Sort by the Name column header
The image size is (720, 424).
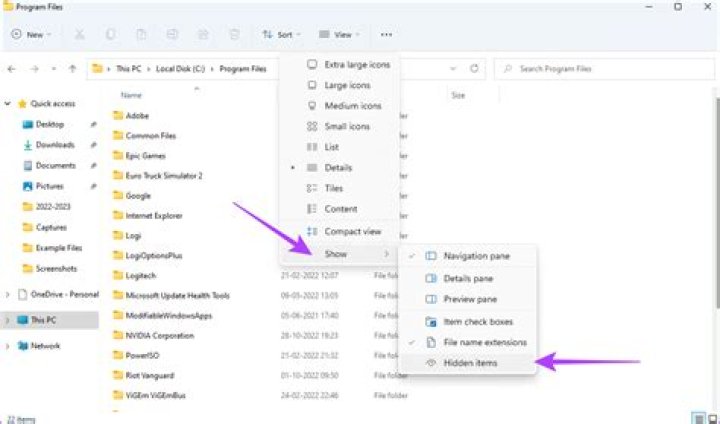[x=131, y=95]
